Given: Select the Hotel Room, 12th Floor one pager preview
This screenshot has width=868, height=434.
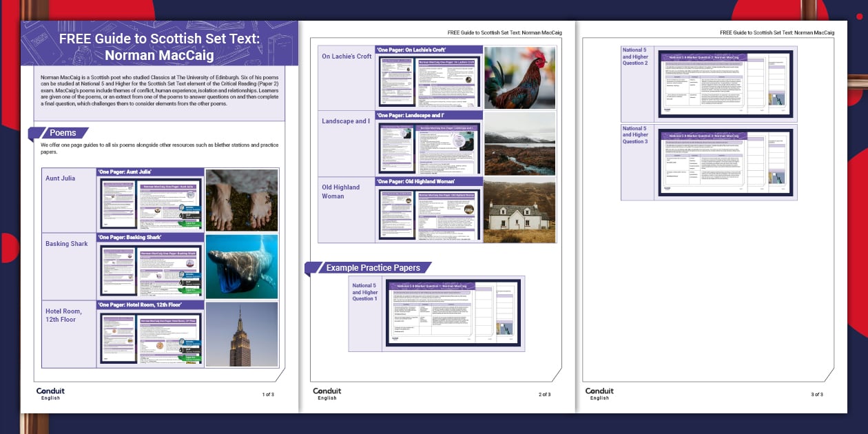Looking at the screenshot, I should click(151, 338).
